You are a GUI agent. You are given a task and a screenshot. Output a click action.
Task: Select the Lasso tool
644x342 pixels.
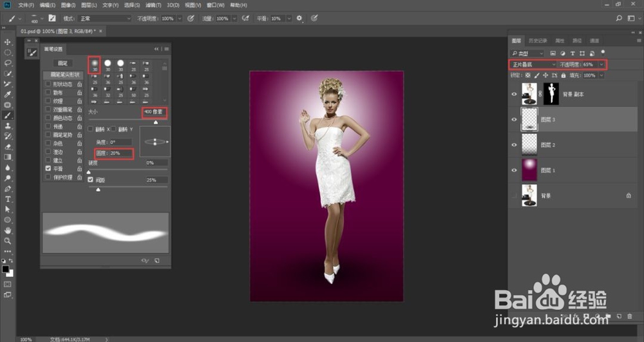point(8,63)
